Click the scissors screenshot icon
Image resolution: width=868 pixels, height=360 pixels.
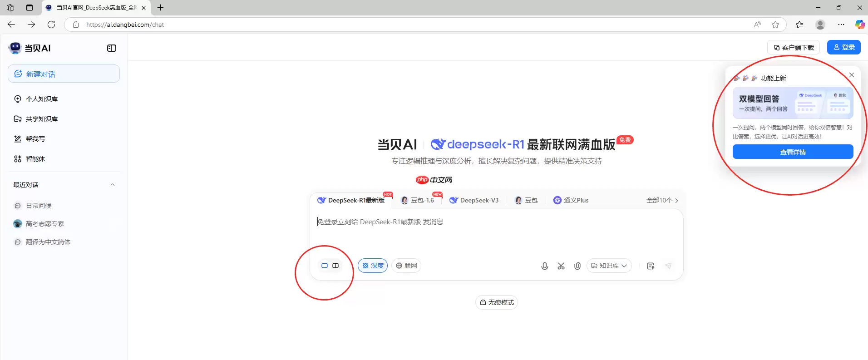(x=561, y=266)
